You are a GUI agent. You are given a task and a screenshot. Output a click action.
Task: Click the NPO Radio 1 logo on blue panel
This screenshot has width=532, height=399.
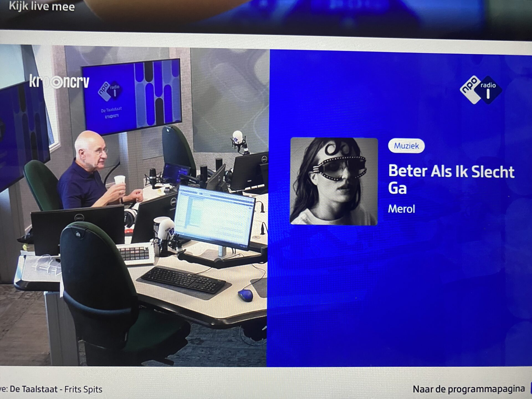pyautogui.click(x=481, y=90)
